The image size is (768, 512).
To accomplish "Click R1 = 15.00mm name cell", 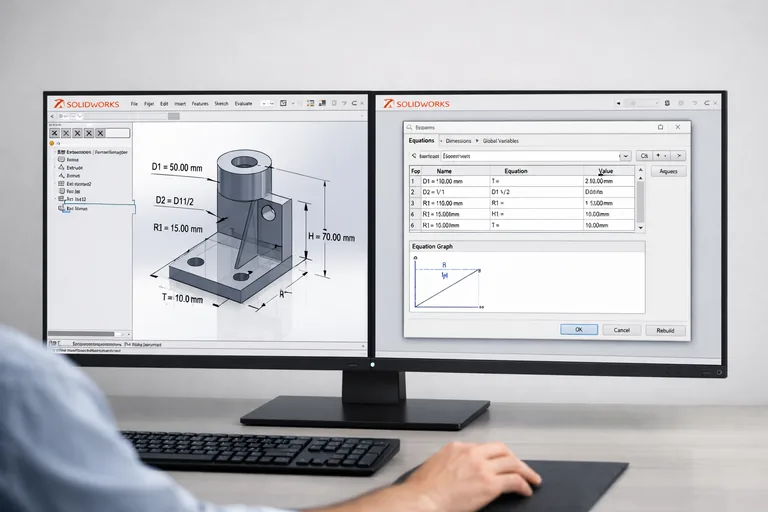I will (x=456, y=214).
